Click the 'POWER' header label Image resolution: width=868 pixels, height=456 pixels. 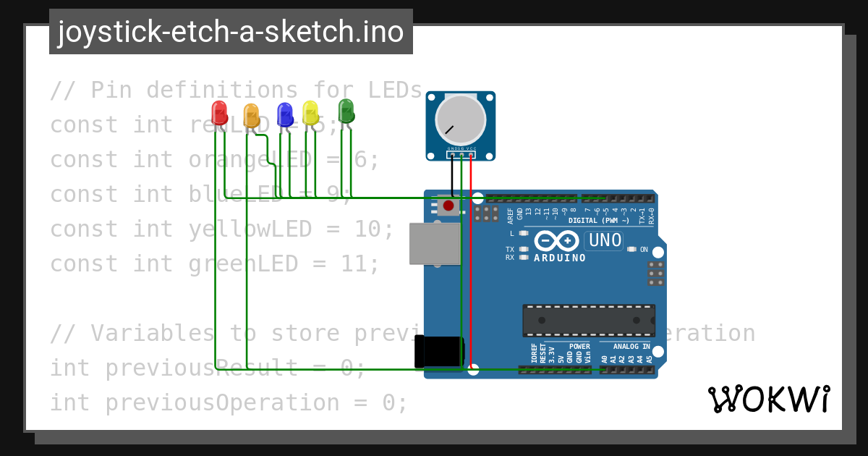579,346
